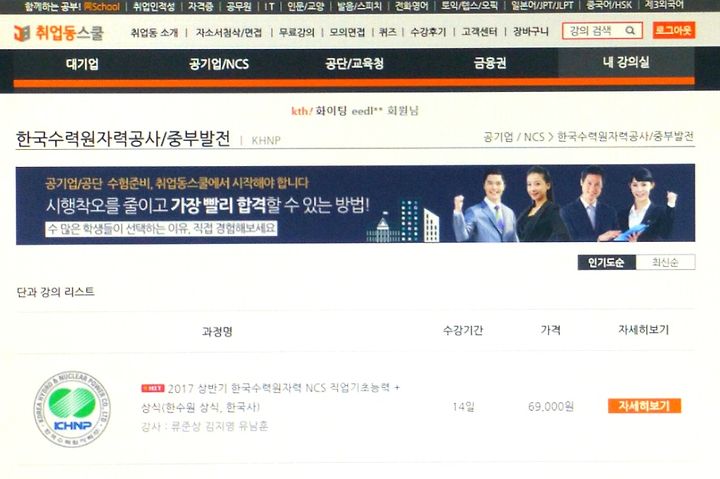
Task: Click the 한국수력원자력공사/중부발전 page title
Action: point(123,139)
